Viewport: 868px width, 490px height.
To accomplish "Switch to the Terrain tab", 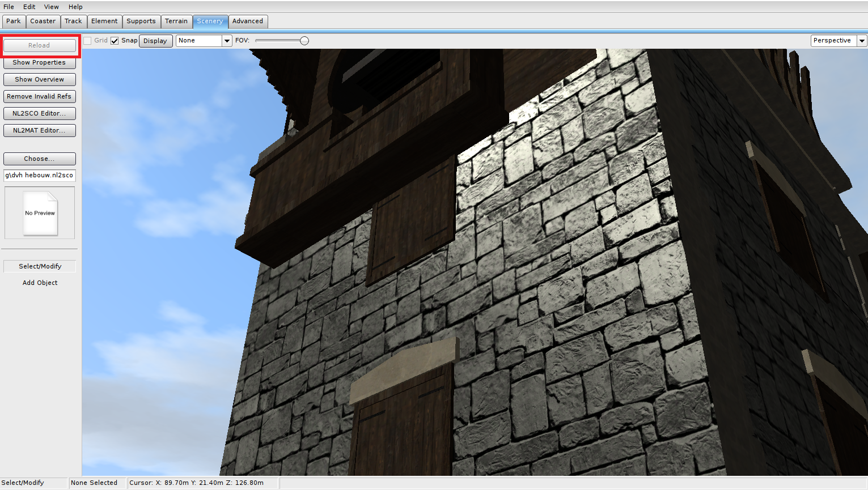I will coord(176,22).
